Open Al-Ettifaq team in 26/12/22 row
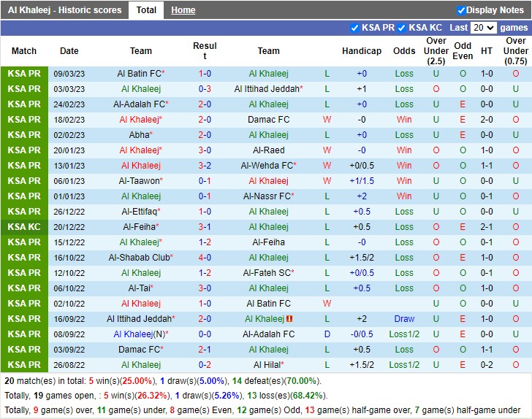 (141, 211)
